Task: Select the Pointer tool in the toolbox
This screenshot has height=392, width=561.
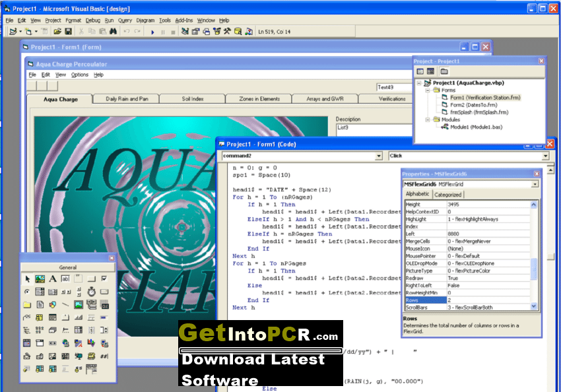Action: pos(27,279)
